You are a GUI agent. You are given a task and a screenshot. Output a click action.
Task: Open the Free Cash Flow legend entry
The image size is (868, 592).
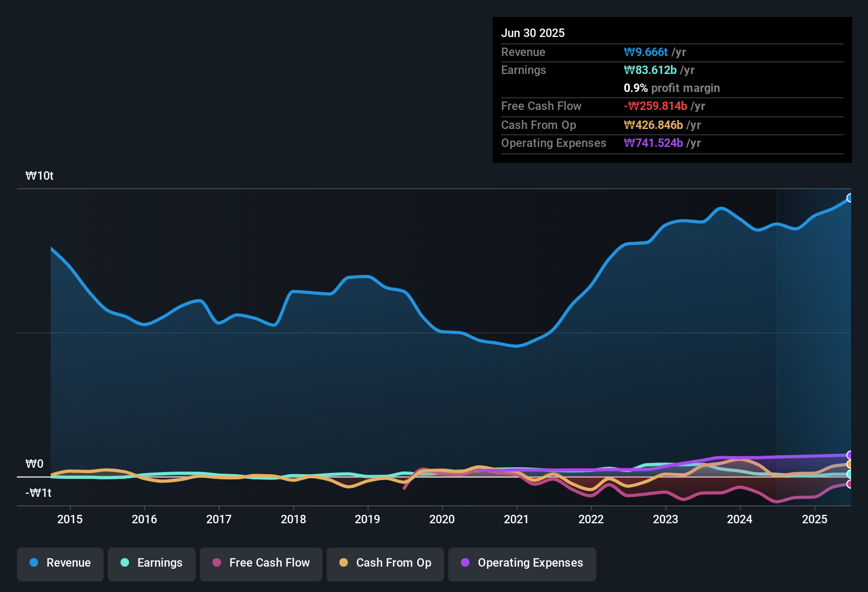point(261,563)
